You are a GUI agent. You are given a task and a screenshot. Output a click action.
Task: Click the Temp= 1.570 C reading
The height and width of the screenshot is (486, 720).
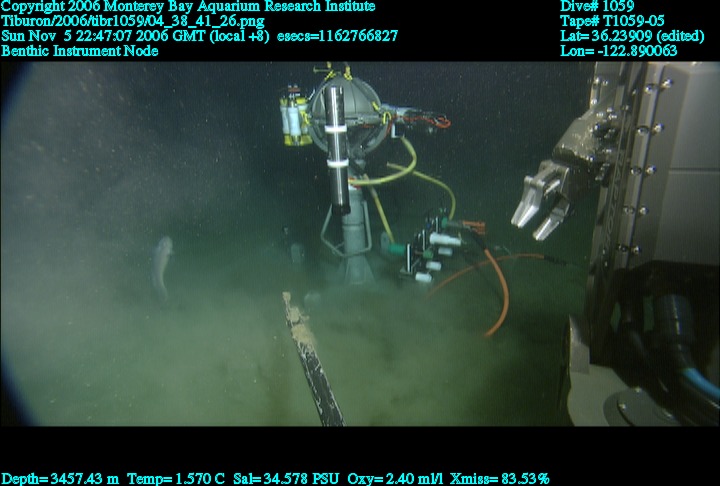coord(176,479)
